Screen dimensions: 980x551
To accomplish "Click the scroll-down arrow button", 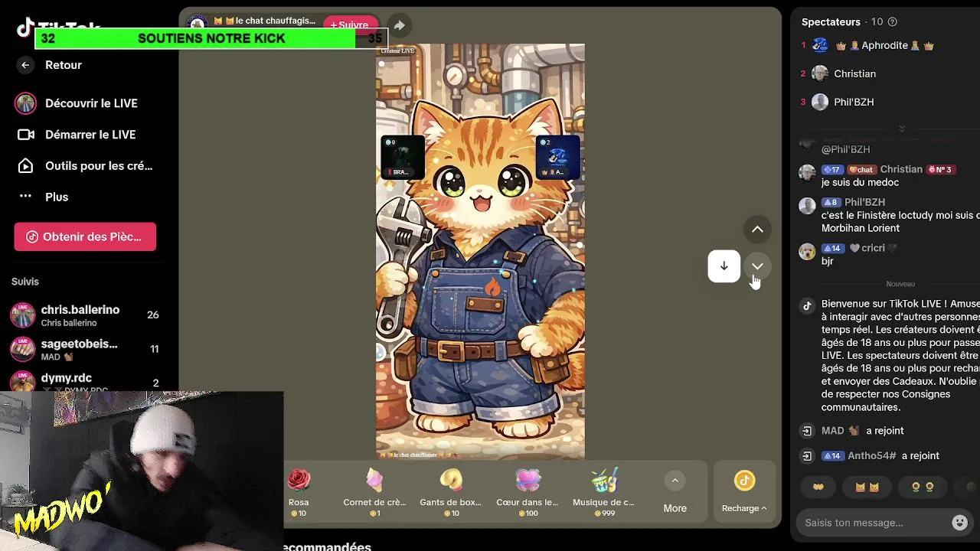I will pyautogui.click(x=724, y=266).
